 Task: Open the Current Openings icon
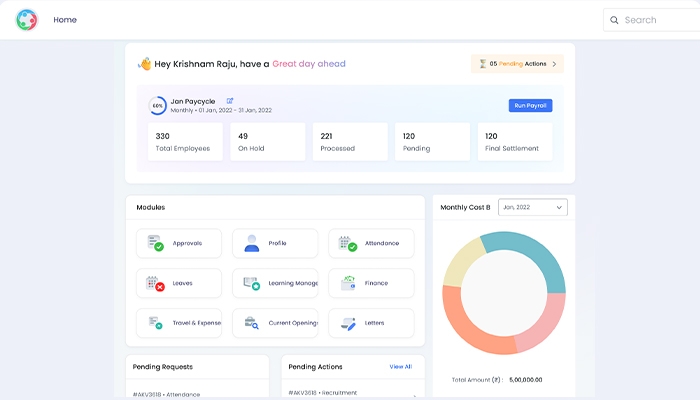(251, 323)
